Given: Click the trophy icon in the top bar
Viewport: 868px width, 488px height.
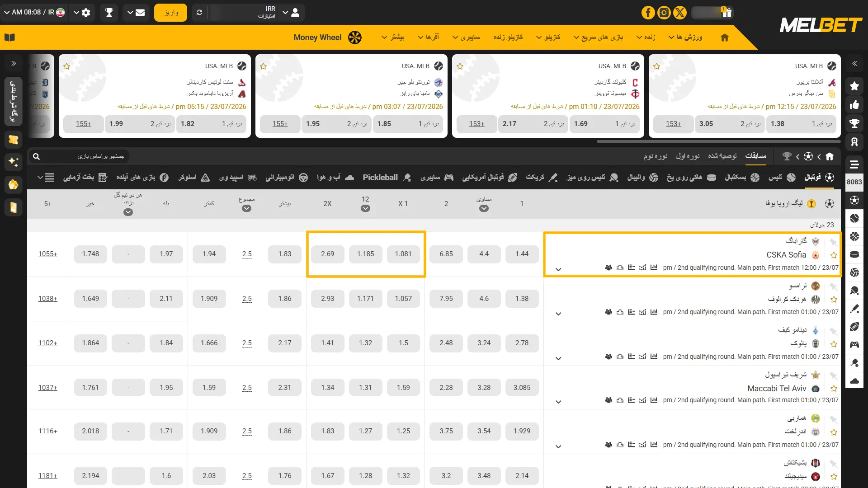Looking at the screenshot, I should pos(109,13).
